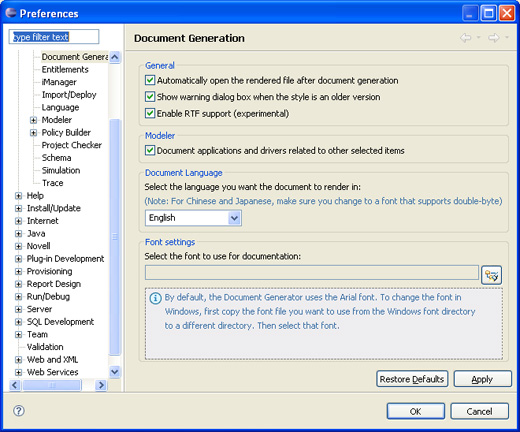Expand the Provisioning node
The height and width of the screenshot is (432, 520).
(19, 272)
